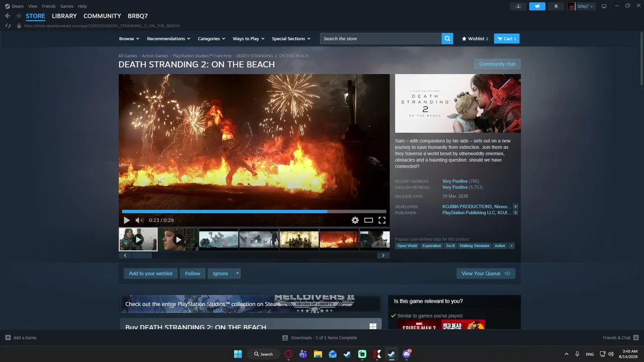Viewport: 644px width, 362px height.
Task: Open Wishlist from the store bar
Action: tap(475, 39)
